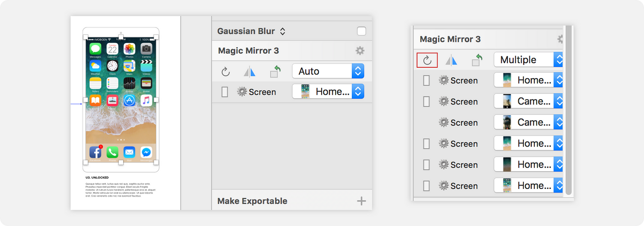Click the rotate artboard icon in right panel
The width and height of the screenshot is (644, 226).
pyautogui.click(x=477, y=60)
